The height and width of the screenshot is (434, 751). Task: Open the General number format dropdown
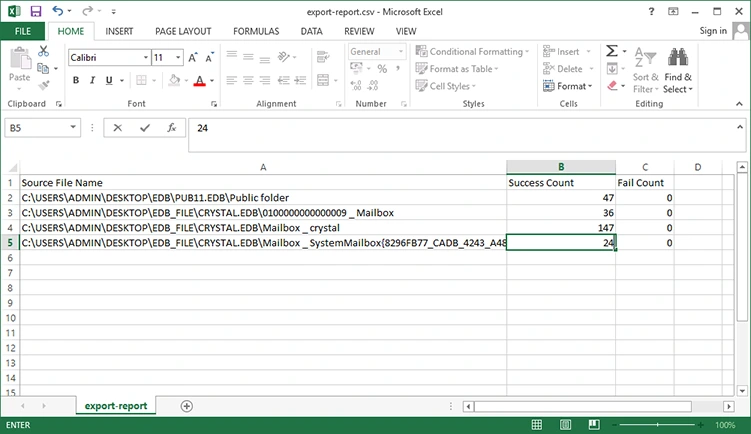point(401,51)
